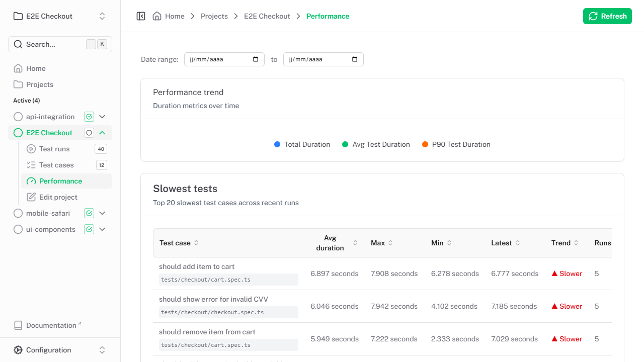Click the Performance breadcrumb

328,16
